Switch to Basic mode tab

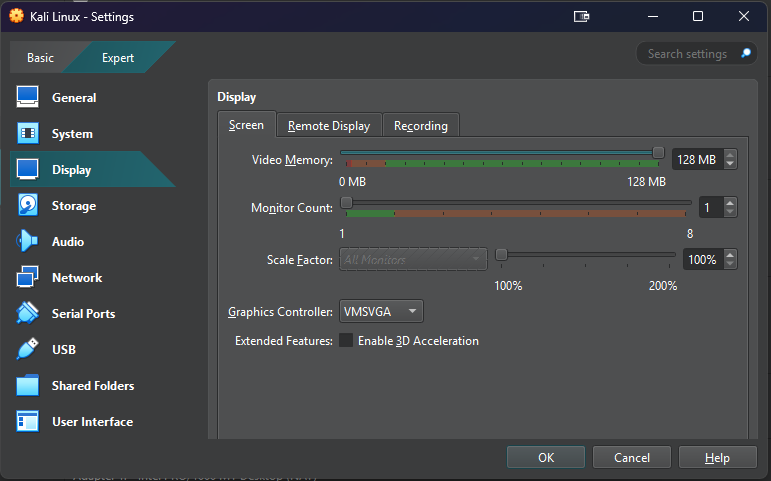[x=40, y=58]
